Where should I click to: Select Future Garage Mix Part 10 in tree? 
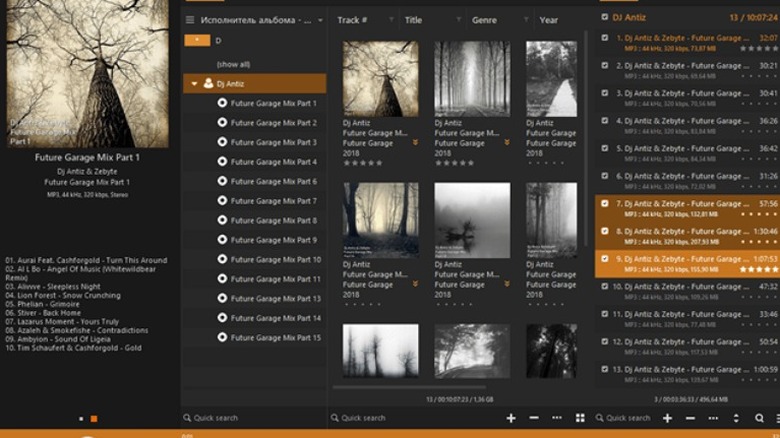[x=273, y=260]
